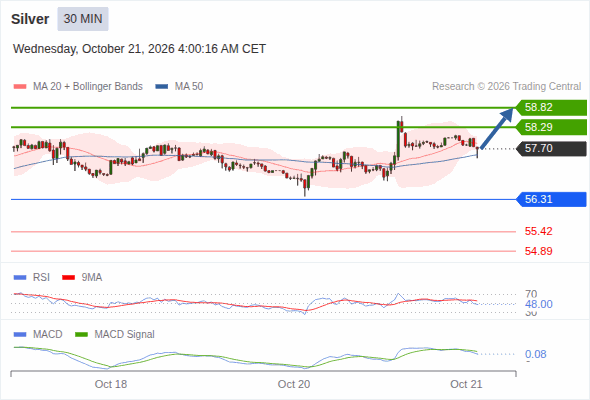
Task: Click the 55.42 red support value
Action: click(x=538, y=231)
